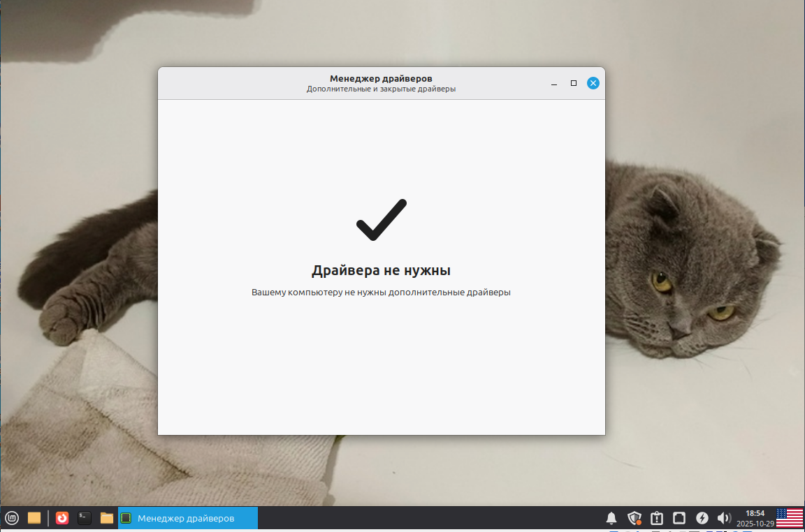805x532 pixels.
Task: Open a terminal from the taskbar
Action: tap(83, 518)
